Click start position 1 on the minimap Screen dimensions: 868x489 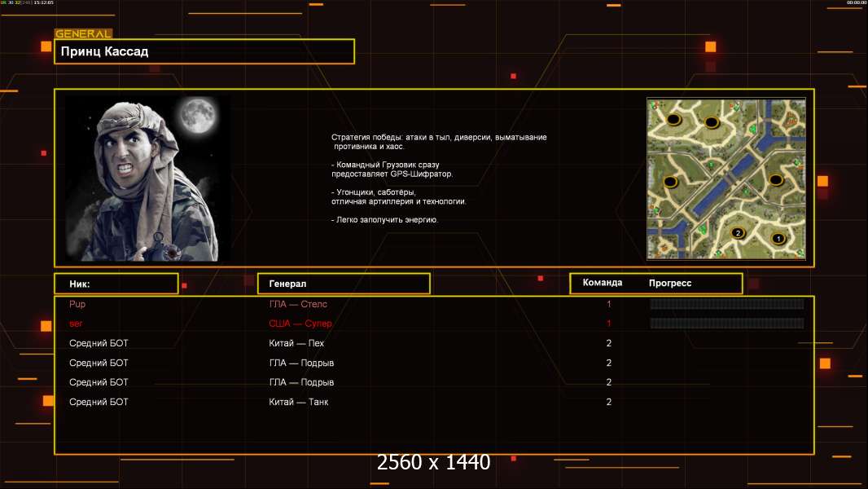point(777,239)
